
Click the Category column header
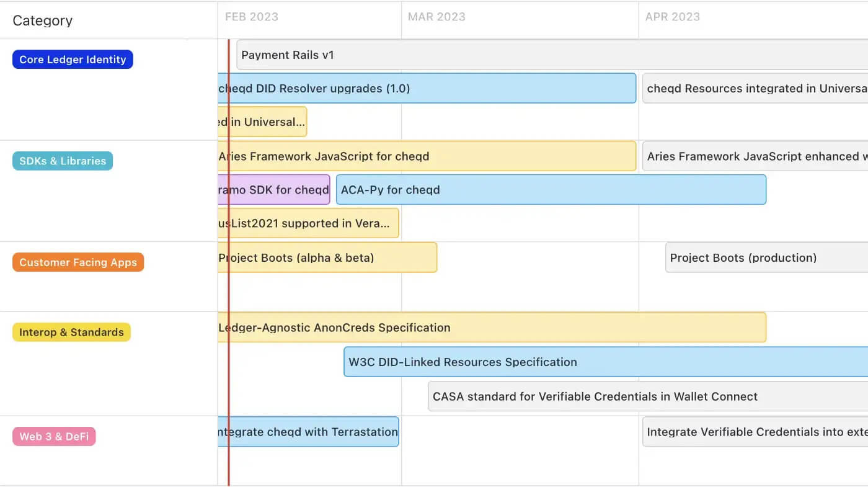43,20
